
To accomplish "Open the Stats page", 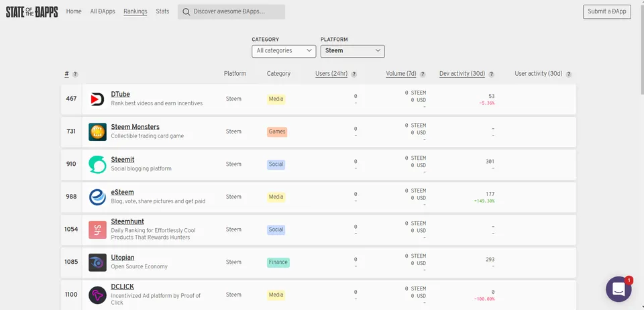I will click(x=162, y=11).
